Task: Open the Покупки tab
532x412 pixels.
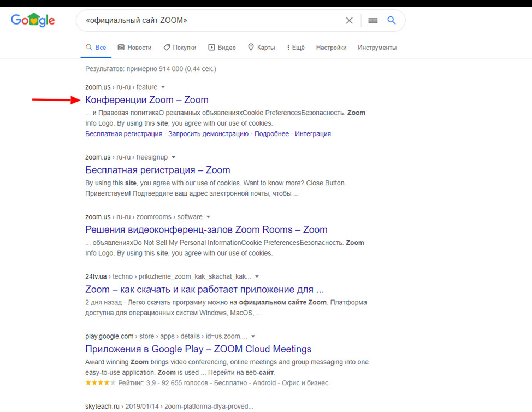Action: 180,48
